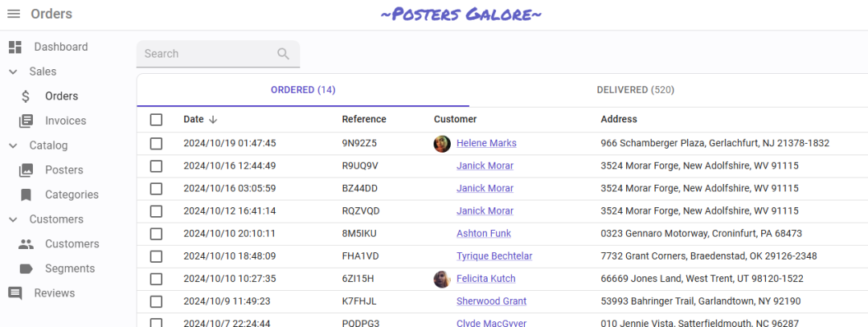Select the Ordered tab
This screenshot has height=327, width=868.
(x=302, y=90)
